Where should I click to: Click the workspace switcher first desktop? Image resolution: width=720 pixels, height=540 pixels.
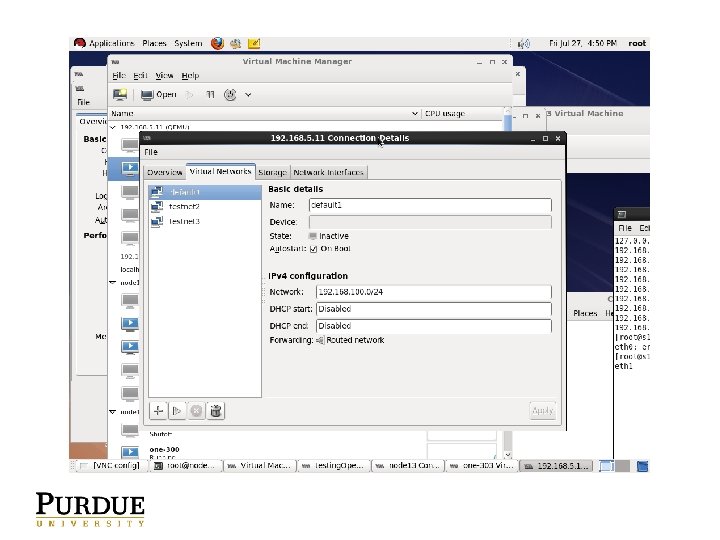click(x=606, y=466)
